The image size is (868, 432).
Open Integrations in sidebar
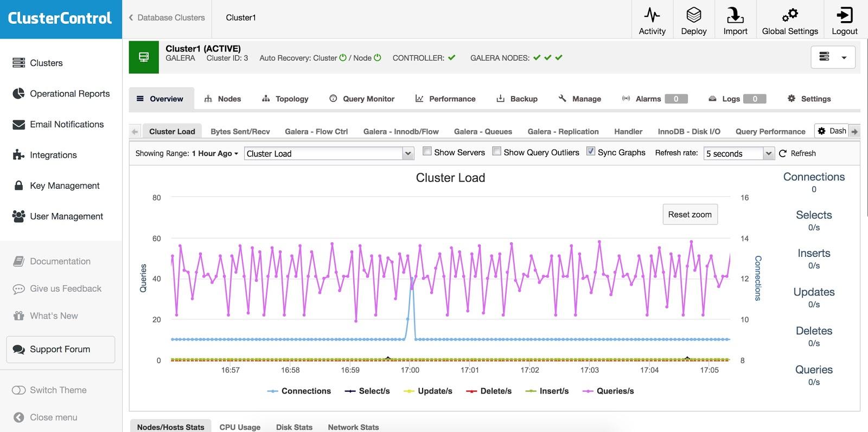point(44,155)
